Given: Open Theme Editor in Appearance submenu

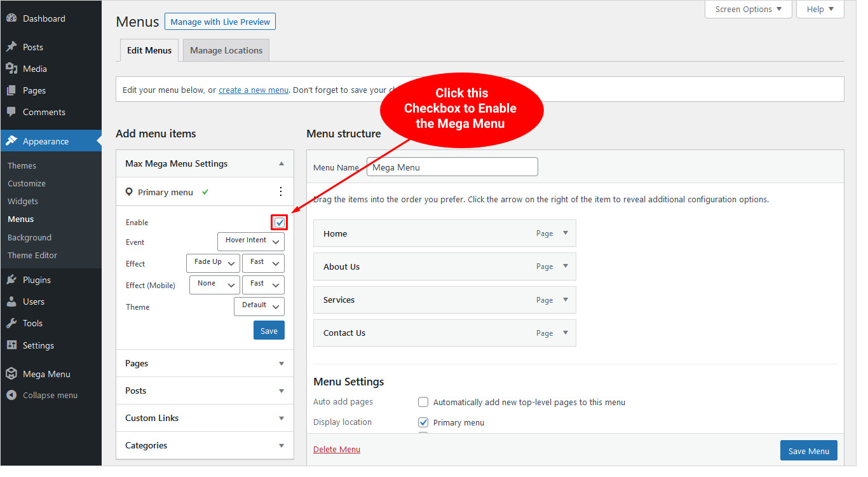Looking at the screenshot, I should coord(32,255).
